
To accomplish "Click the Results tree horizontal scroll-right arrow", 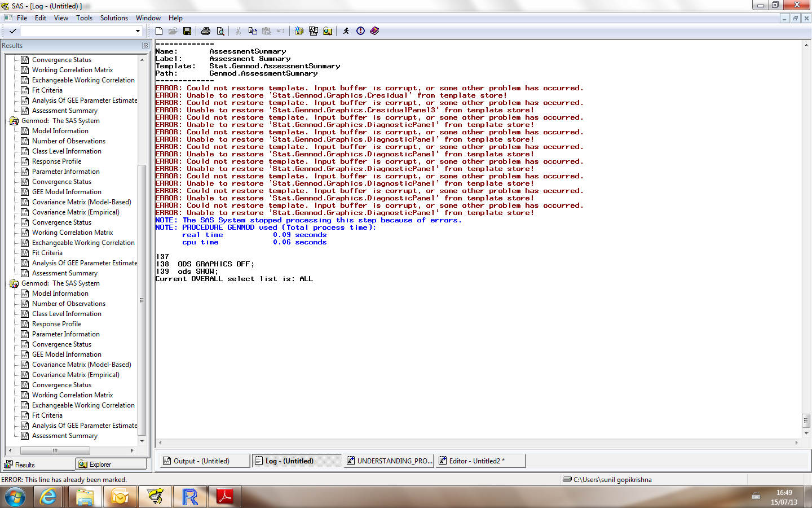I will click(x=133, y=450).
